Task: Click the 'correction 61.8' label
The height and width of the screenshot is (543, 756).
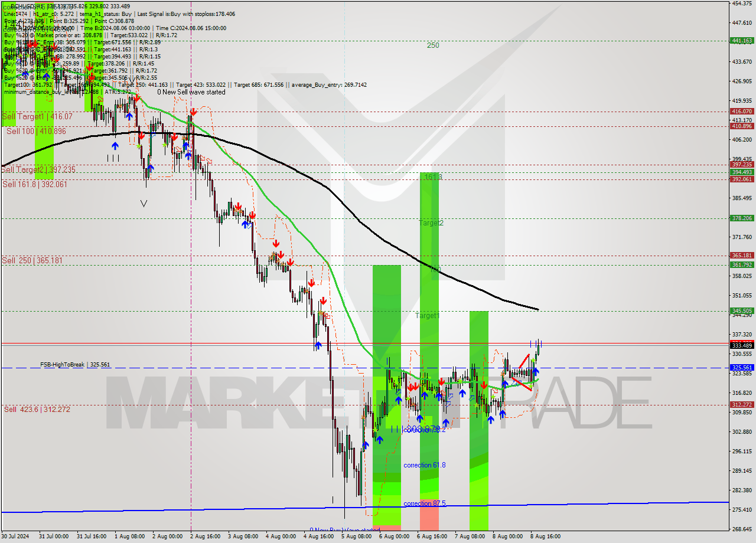Action: tap(425, 465)
